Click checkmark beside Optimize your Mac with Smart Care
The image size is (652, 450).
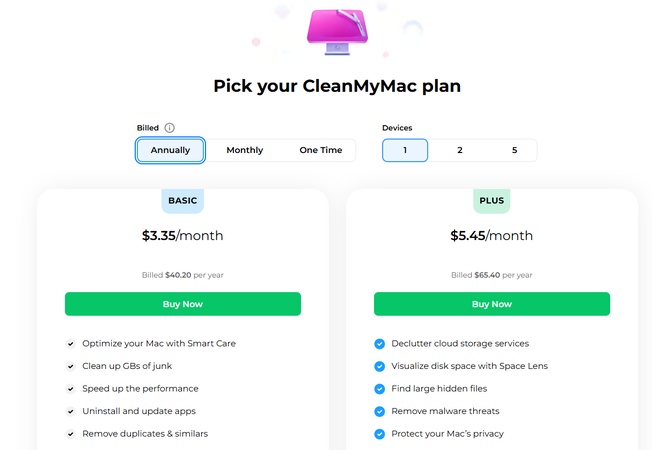tap(71, 344)
